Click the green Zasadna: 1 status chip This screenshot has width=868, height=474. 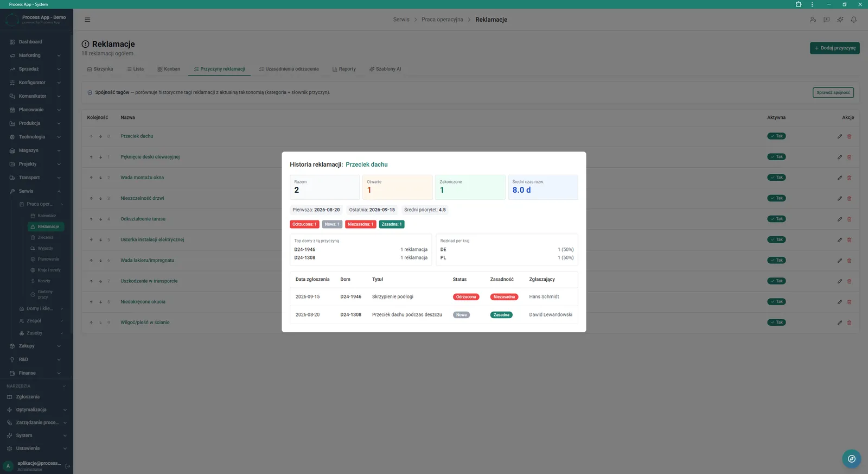click(x=392, y=224)
